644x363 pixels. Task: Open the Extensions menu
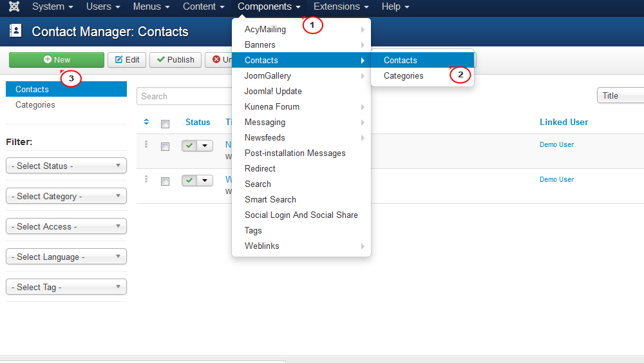341,6
